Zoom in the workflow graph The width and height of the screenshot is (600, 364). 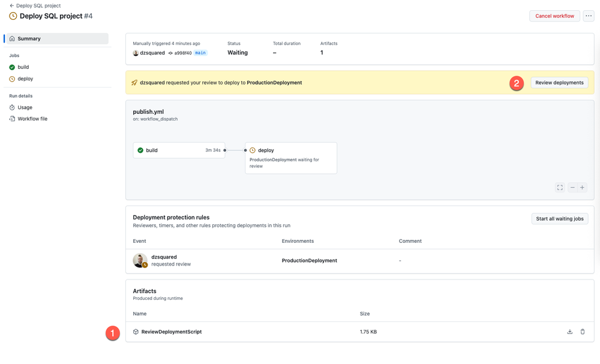(582, 187)
